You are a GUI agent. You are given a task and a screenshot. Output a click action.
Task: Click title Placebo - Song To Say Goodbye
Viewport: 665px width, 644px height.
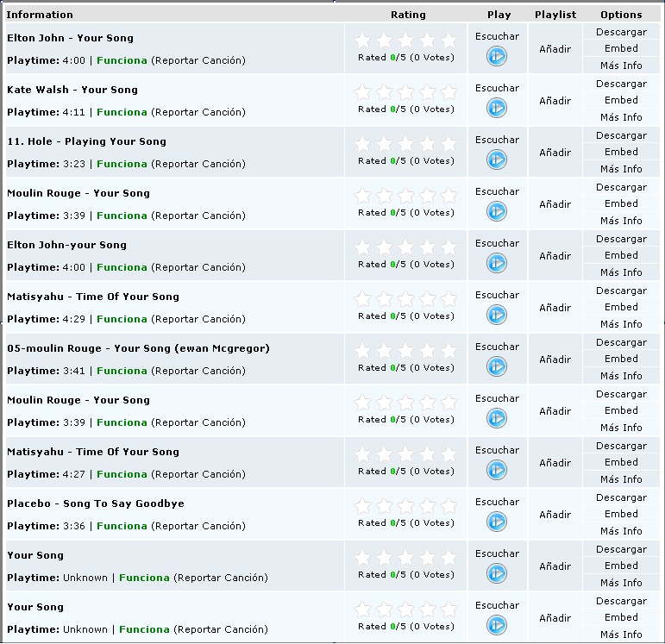96,503
